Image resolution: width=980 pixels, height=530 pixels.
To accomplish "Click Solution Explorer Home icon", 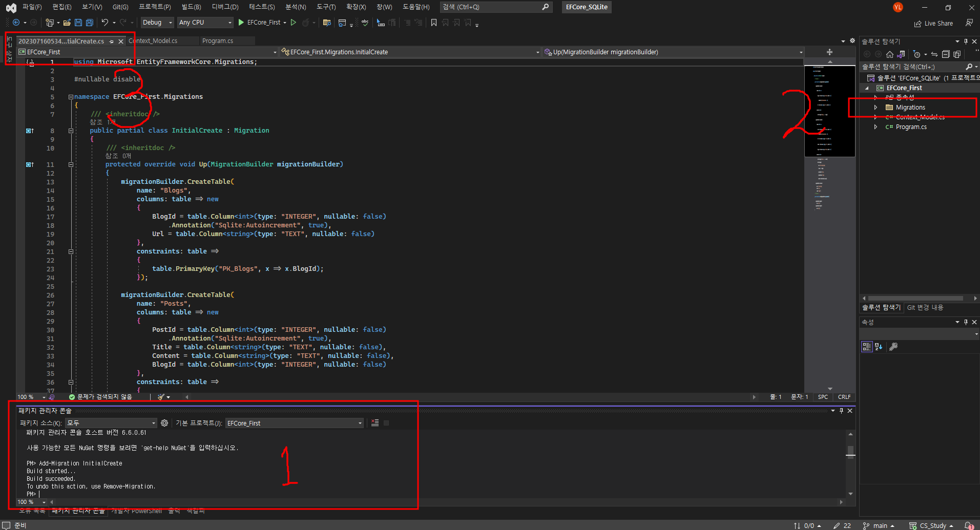I will [890, 54].
